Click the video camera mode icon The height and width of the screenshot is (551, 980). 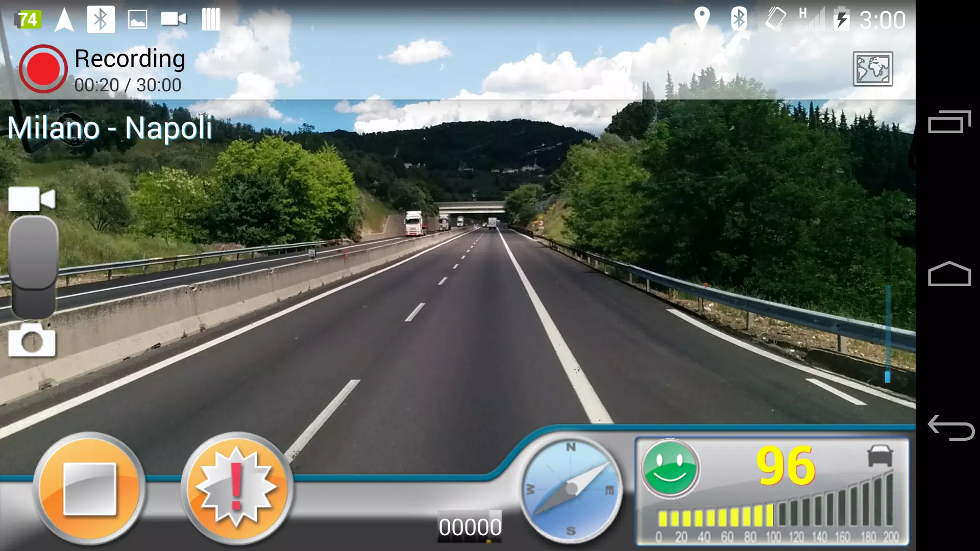pyautogui.click(x=31, y=198)
